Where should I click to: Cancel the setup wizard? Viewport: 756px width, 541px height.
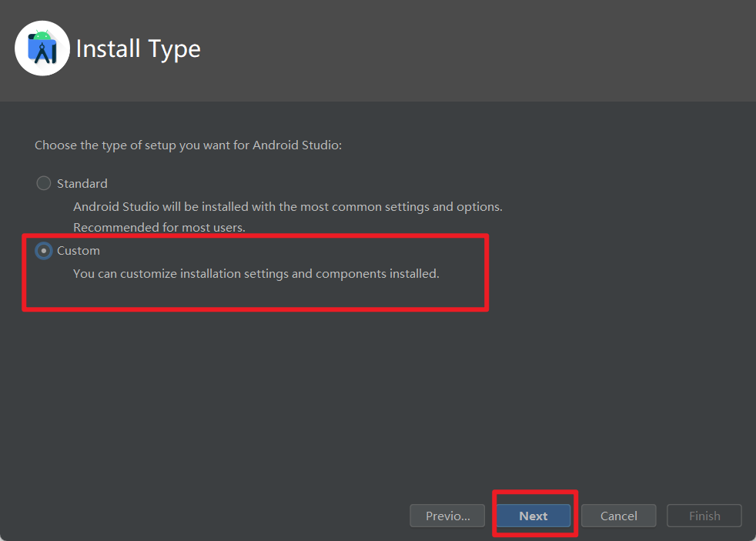[618, 516]
